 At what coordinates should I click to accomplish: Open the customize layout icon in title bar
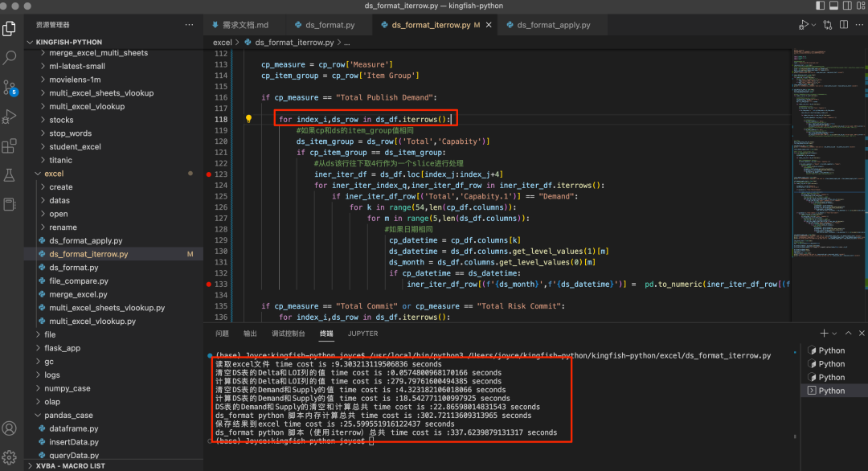click(x=861, y=6)
